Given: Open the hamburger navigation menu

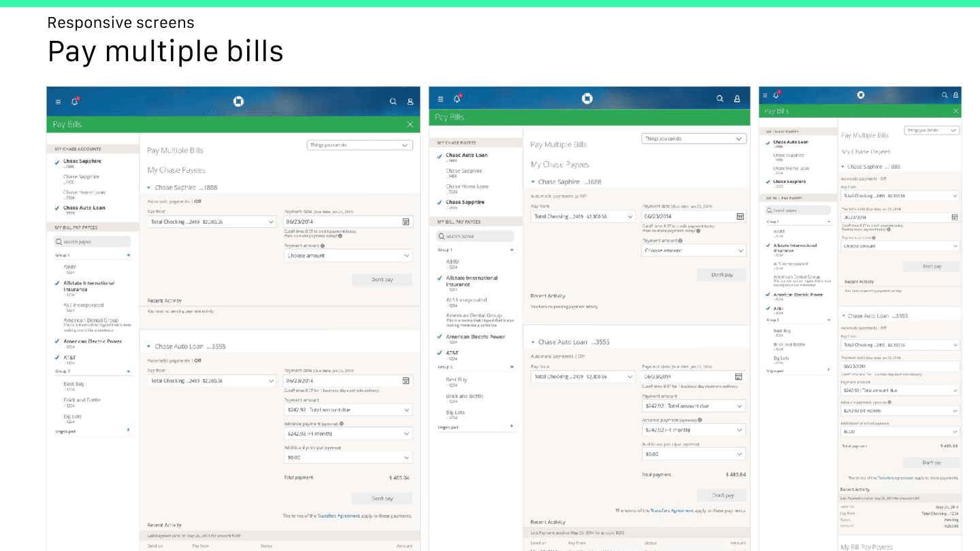Looking at the screenshot, I should point(58,101).
